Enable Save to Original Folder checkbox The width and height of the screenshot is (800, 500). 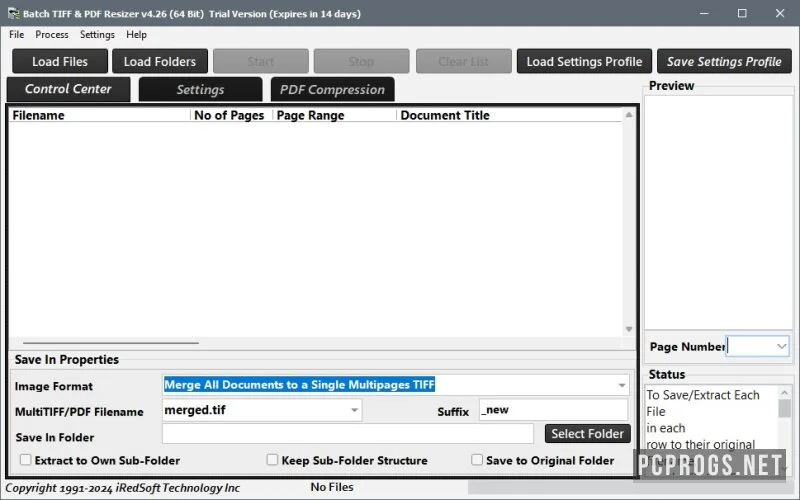point(477,460)
